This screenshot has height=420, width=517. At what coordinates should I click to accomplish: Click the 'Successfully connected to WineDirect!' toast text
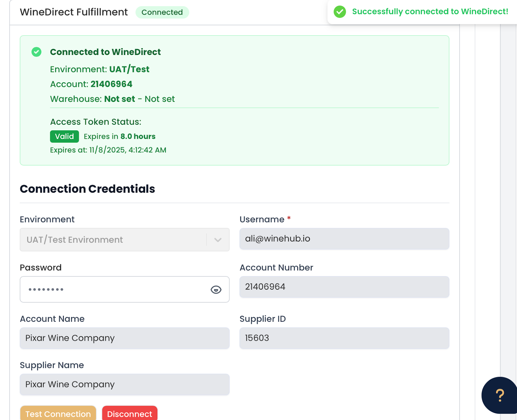coord(430,12)
